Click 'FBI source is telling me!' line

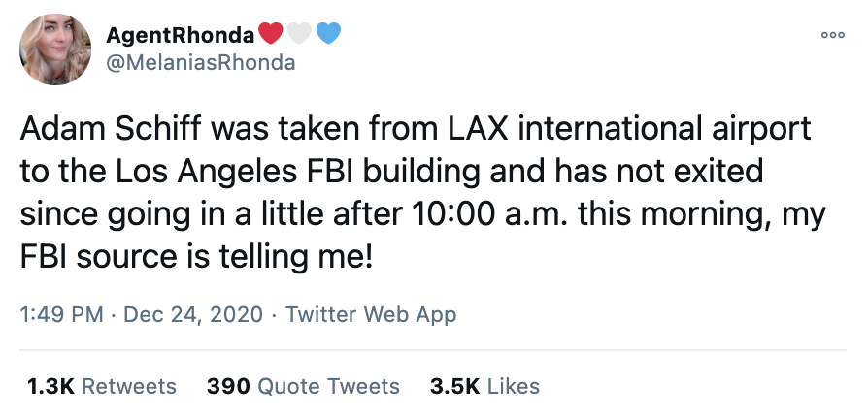click(197, 257)
